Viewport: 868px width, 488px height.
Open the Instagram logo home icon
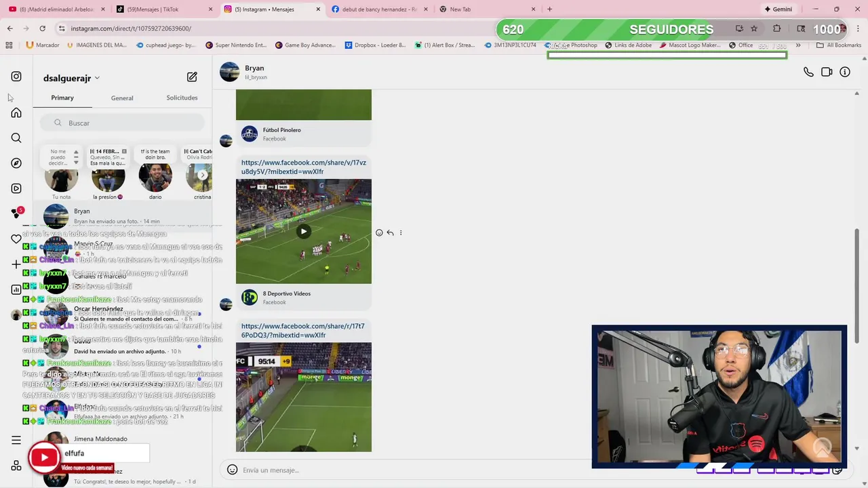(16, 77)
